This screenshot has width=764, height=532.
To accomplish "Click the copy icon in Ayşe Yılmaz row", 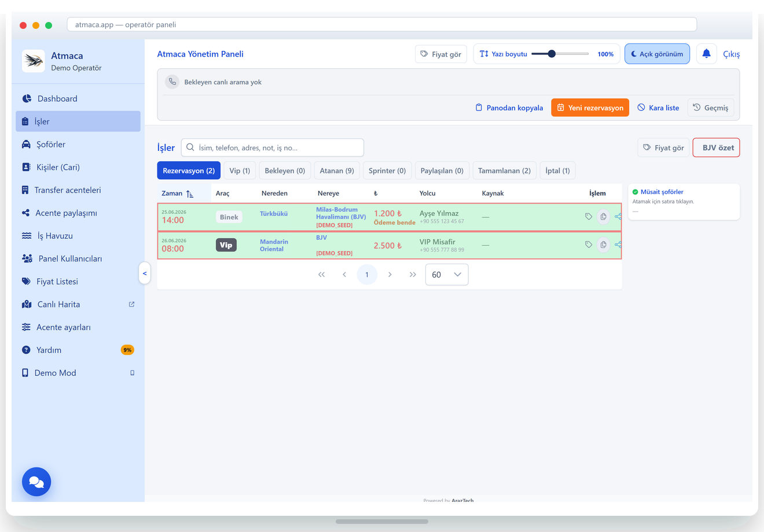I will click(x=603, y=217).
